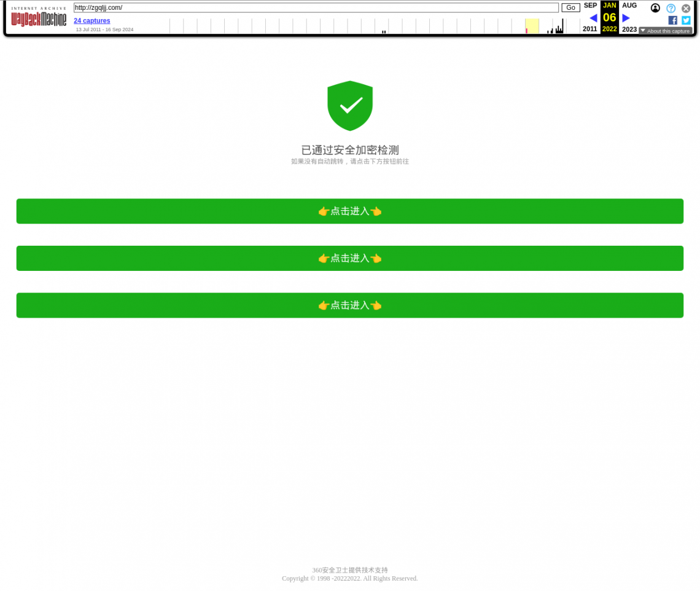
Task: Share capture via Twitter icon
Action: [x=686, y=20]
